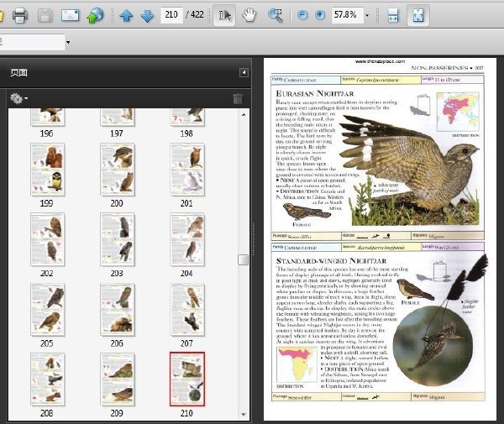Click the 'Standard-Winged Nightjar' heading
Image resolution: width=504 pixels, height=424 pixels.
tap(332, 260)
